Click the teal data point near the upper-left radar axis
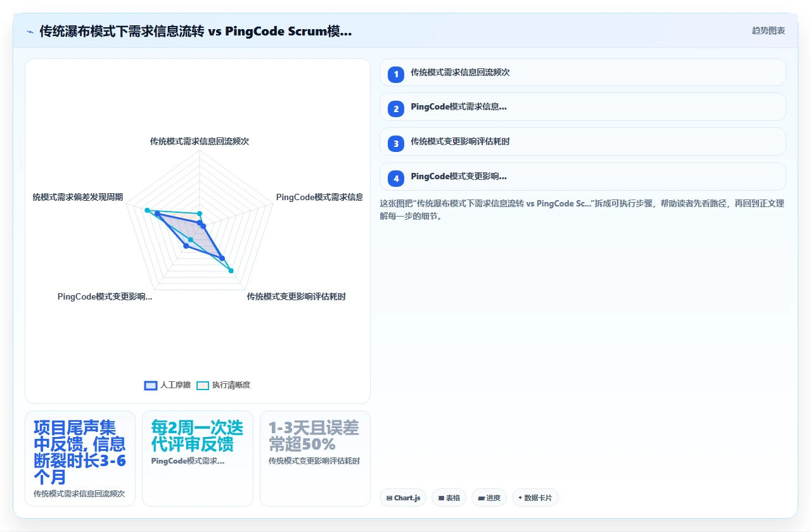 click(x=146, y=210)
